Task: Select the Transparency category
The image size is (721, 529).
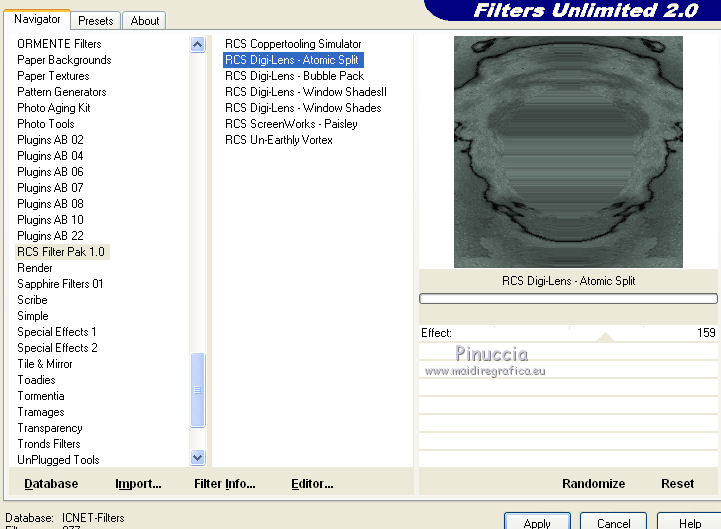Action: (50, 428)
